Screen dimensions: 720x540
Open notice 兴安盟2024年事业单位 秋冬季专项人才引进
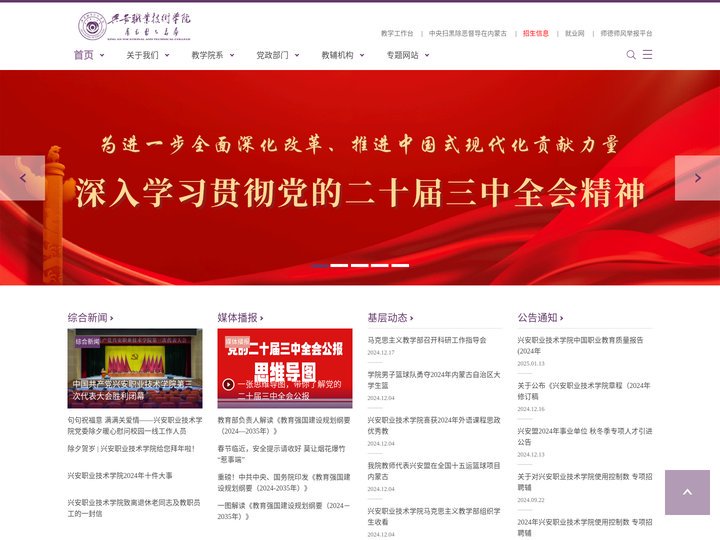point(585,437)
